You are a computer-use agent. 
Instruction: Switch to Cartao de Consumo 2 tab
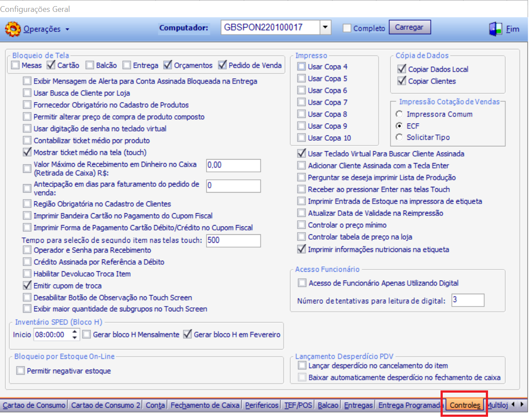(106, 405)
